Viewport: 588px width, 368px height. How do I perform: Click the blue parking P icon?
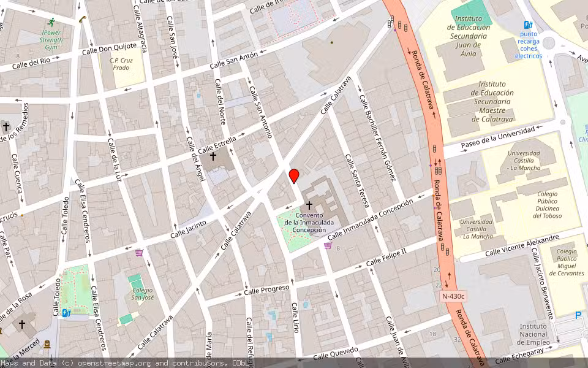(578, 315)
